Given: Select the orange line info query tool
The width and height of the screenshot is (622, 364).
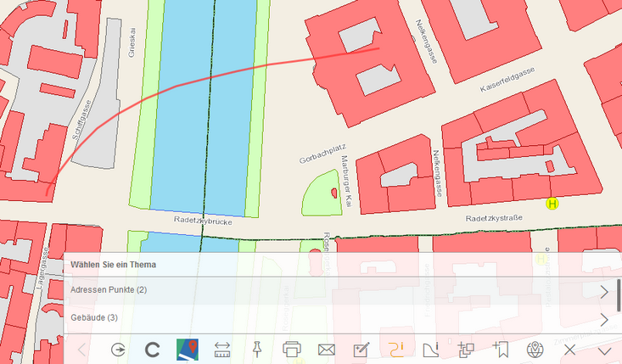Looking at the screenshot, I should [396, 350].
